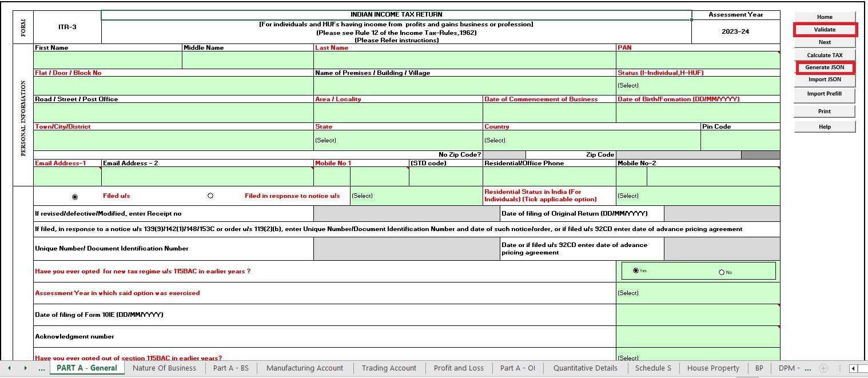The width and height of the screenshot is (868, 378).
Task: Click the Calculate TAX button
Action: [x=825, y=55]
